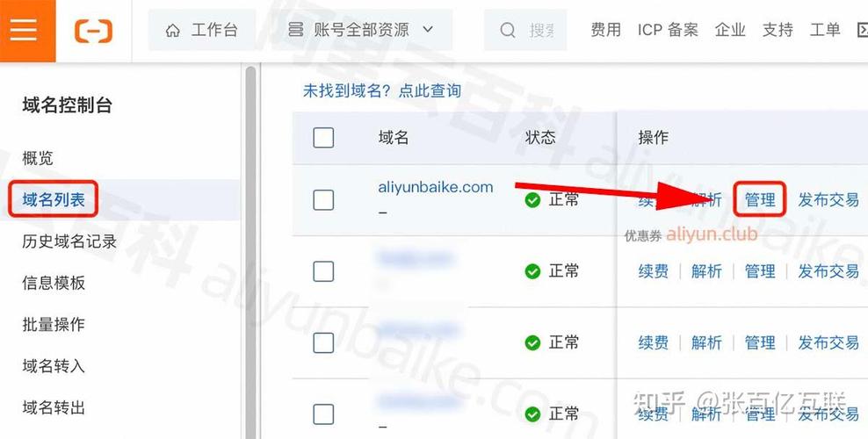Click the 未找到域名？点此查询 link
868x439 pixels.
click(x=382, y=90)
